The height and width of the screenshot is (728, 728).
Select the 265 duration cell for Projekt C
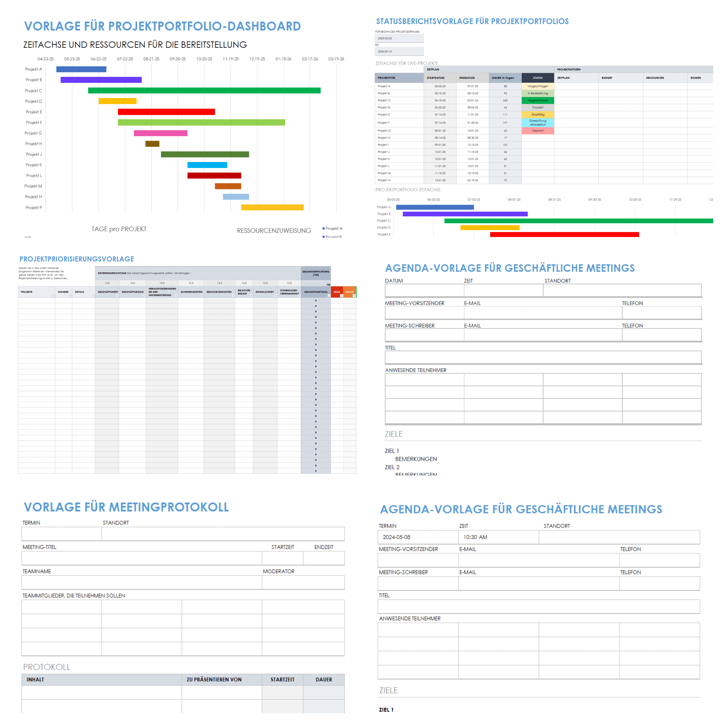click(505, 101)
